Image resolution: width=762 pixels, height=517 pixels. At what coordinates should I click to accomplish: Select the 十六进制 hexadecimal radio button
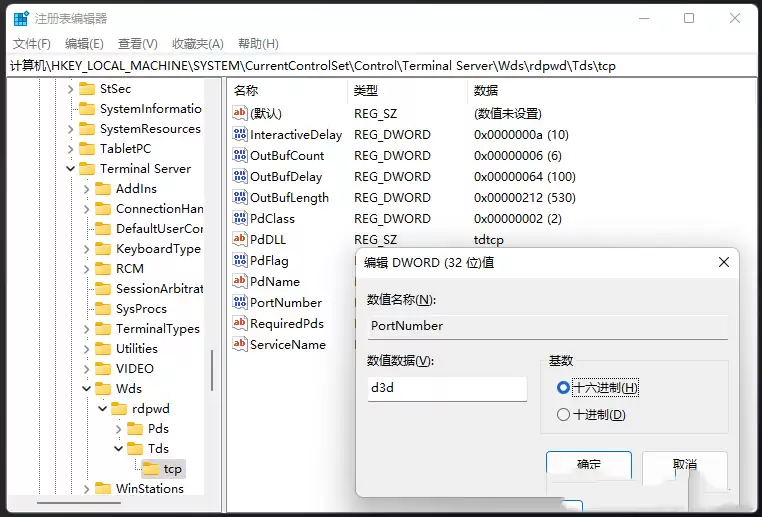coord(564,388)
